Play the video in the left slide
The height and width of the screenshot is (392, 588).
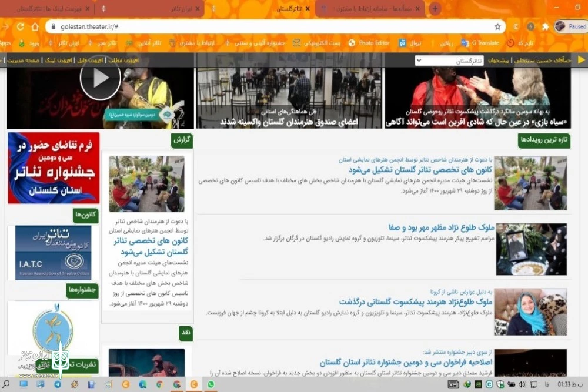point(100,78)
